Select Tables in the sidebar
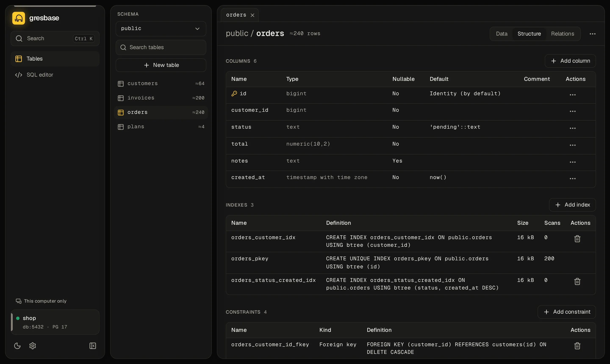This screenshot has height=364, width=610. point(55,59)
